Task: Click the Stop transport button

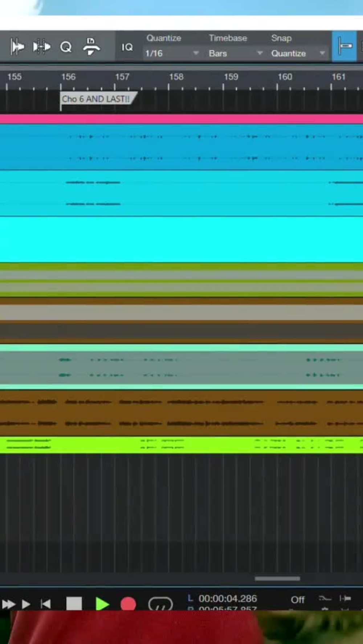Action: 74,604
